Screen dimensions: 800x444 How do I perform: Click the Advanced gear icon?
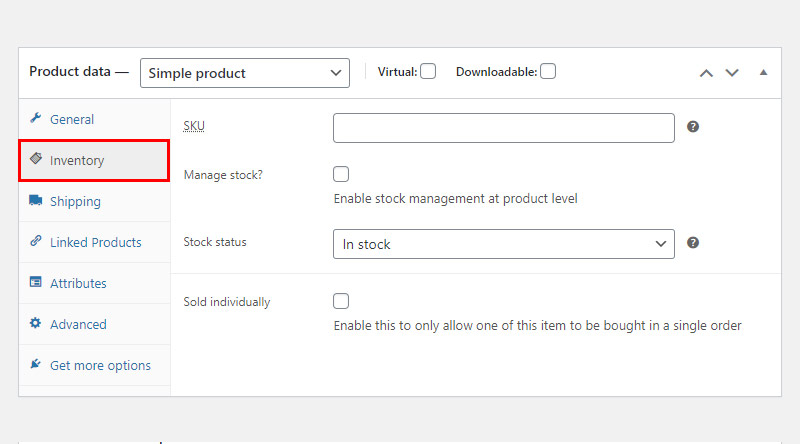coord(35,323)
